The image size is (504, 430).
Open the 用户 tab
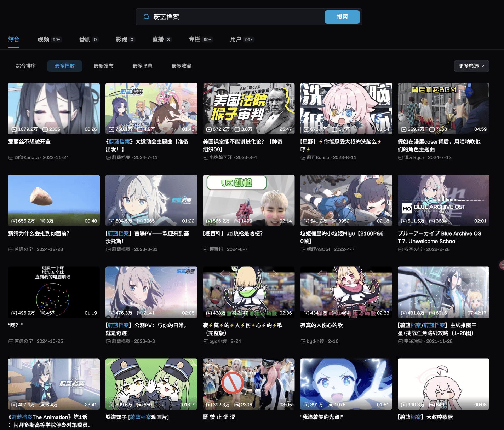[242, 39]
